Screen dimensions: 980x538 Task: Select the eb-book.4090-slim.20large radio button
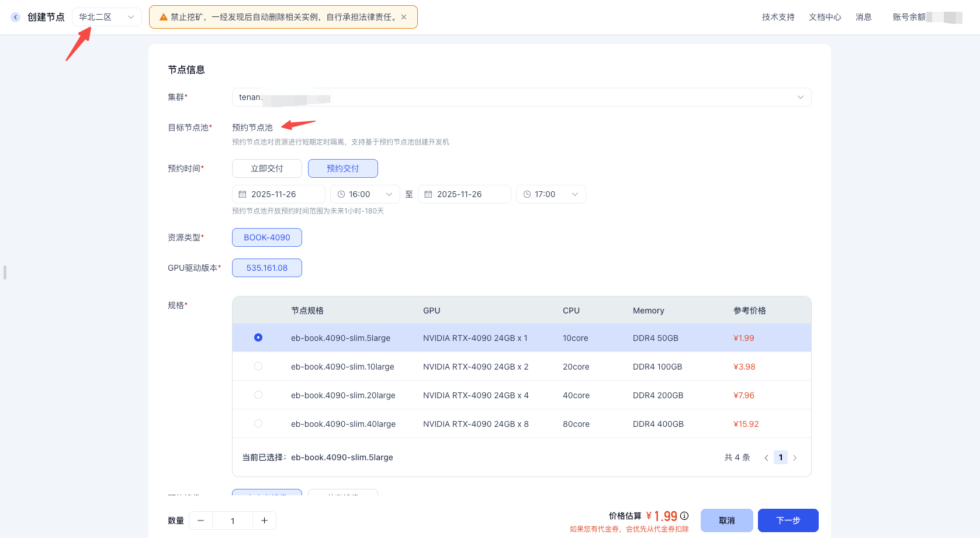[x=258, y=395]
